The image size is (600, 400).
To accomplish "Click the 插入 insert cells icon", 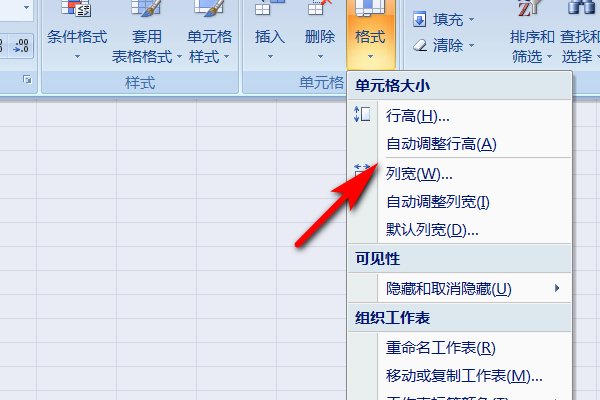I will [x=270, y=7].
